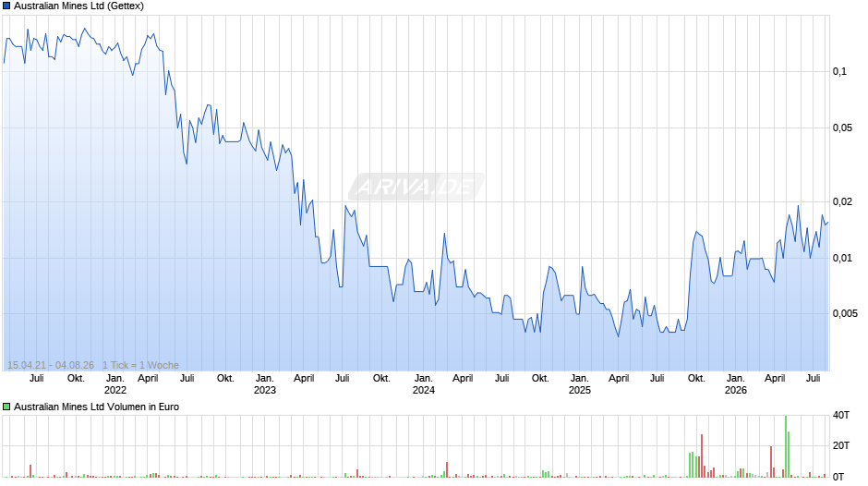Click the 'Jan. 2022' time axis label
868x486 pixels.
[x=115, y=384]
